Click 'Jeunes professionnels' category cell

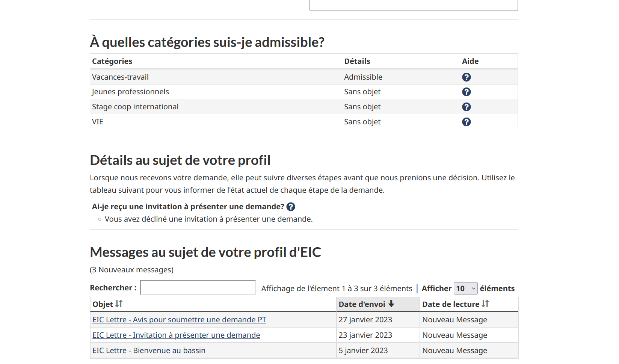pos(216,92)
